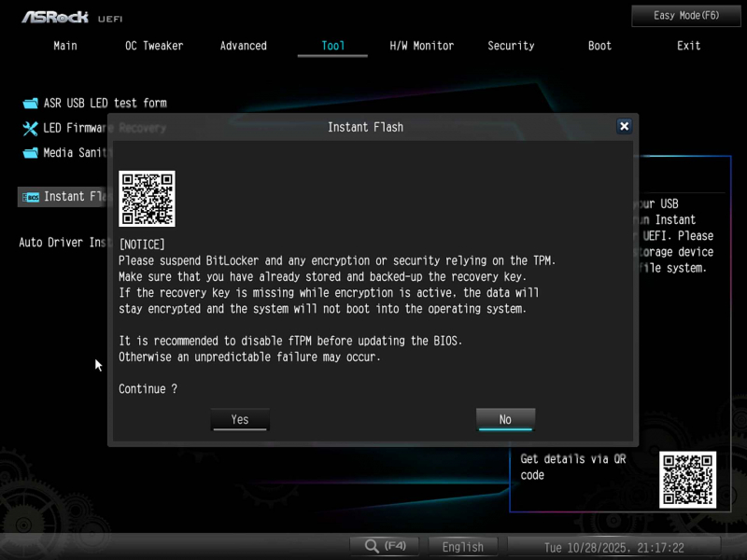Open search with magnifier (F4) button
Screen dimensions: 747x560
[385, 546]
